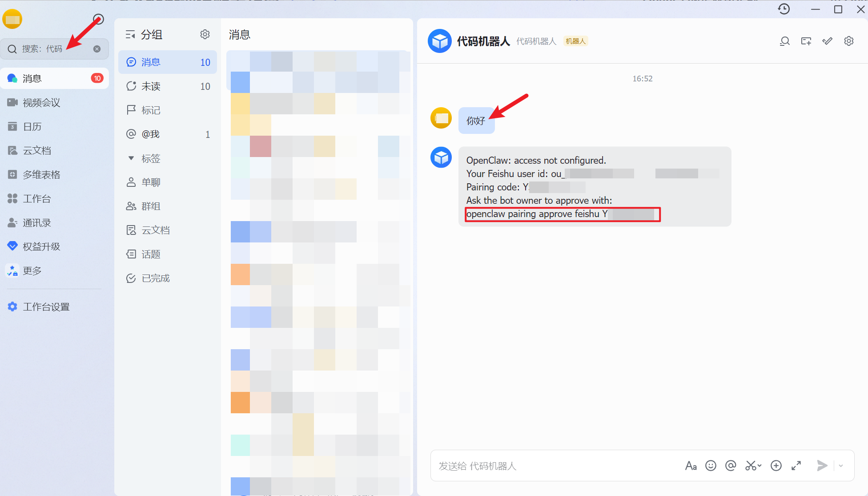Expand the message input editor
868x496 pixels.
796,466
